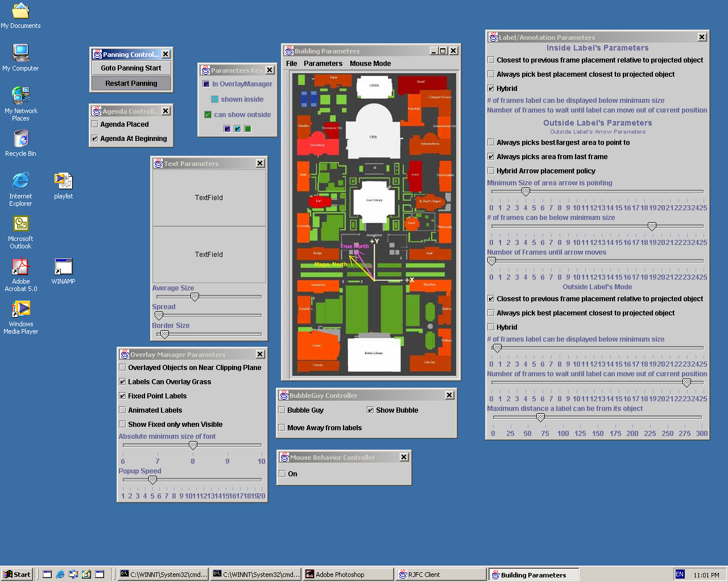The width and height of the screenshot is (728, 582).
Task: Toggle off Show Bubble
Action: click(x=370, y=410)
